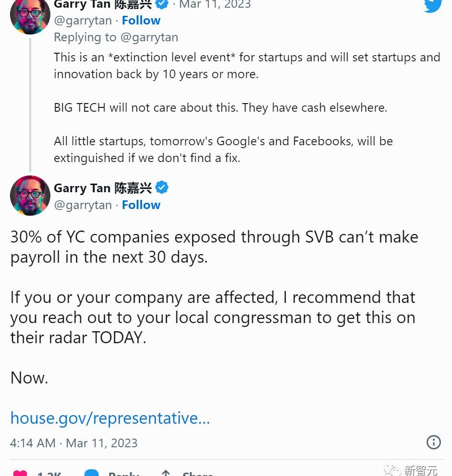The width and height of the screenshot is (452, 476).
Task: Follow @garrytan from the top tweet
Action: pos(141,21)
